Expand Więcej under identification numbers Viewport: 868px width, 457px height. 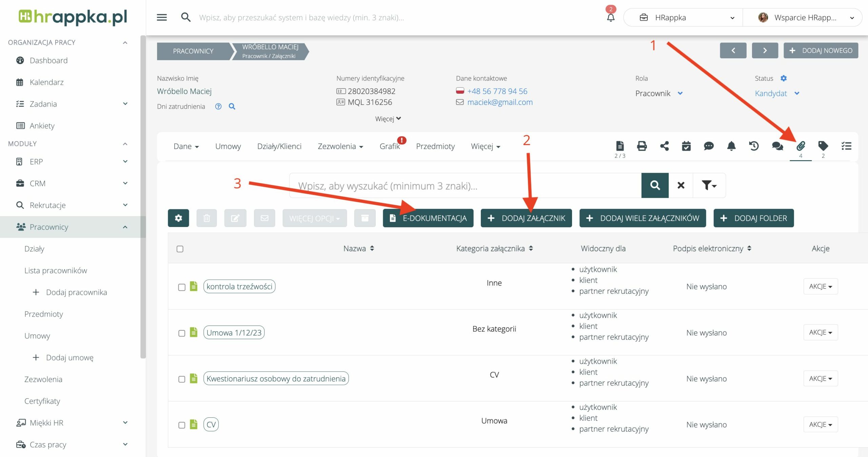(x=388, y=119)
